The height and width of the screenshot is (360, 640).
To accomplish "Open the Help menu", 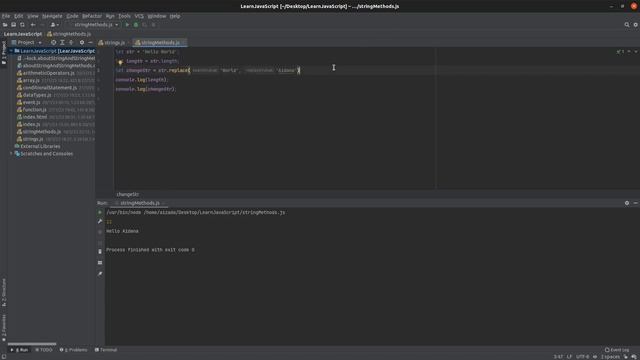I will pos(175,16).
